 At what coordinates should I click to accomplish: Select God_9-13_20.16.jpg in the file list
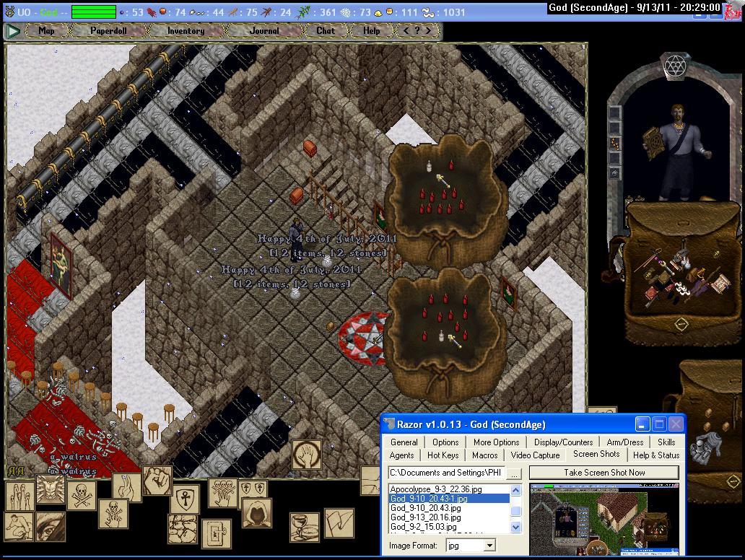click(x=425, y=517)
